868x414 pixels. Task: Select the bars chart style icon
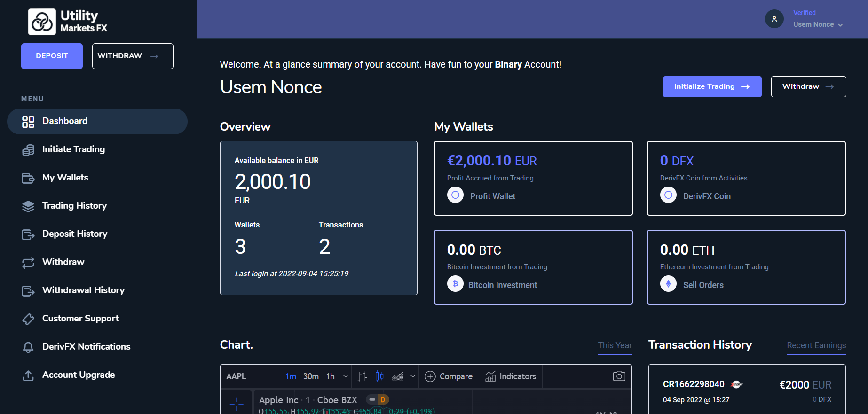tap(362, 376)
